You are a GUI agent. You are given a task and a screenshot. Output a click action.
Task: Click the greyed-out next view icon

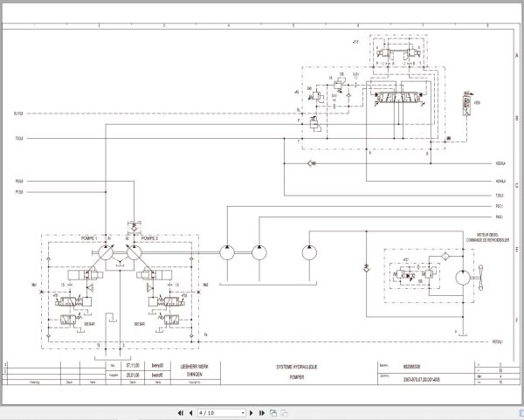(284, 413)
